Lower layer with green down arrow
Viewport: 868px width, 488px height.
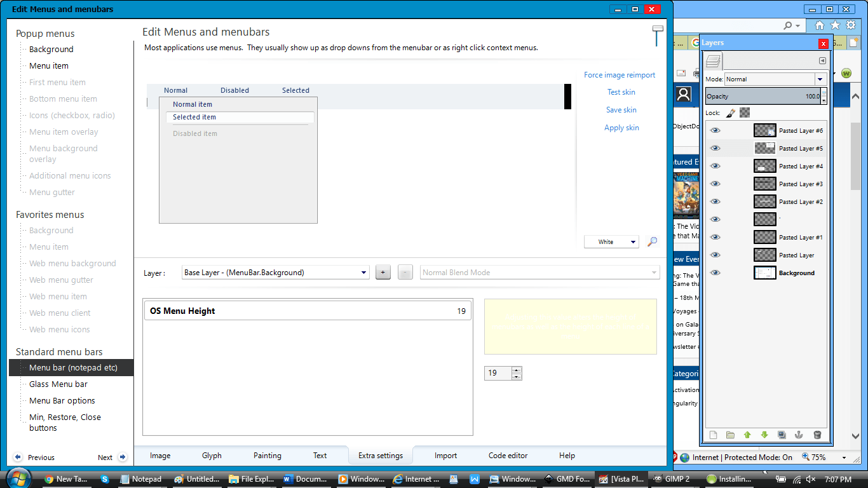764,435
